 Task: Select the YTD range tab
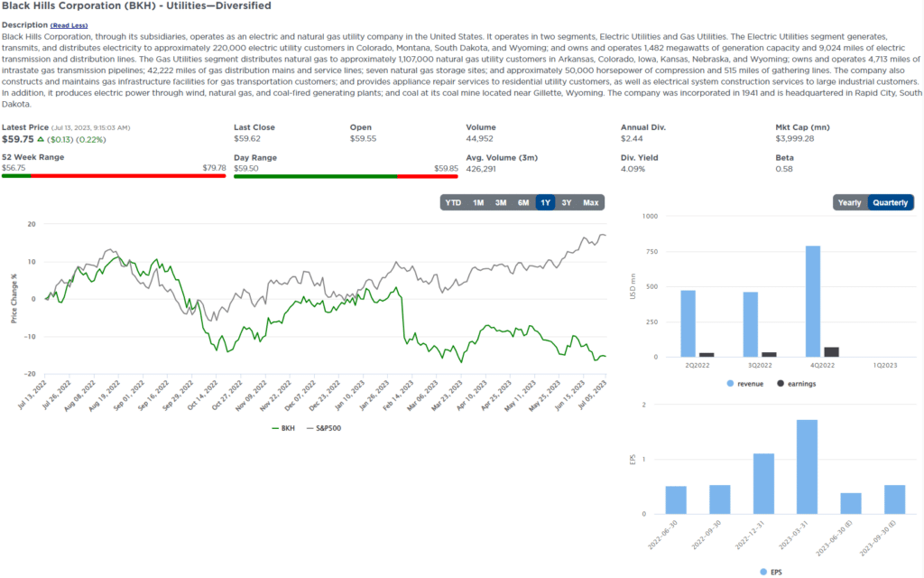click(x=453, y=202)
